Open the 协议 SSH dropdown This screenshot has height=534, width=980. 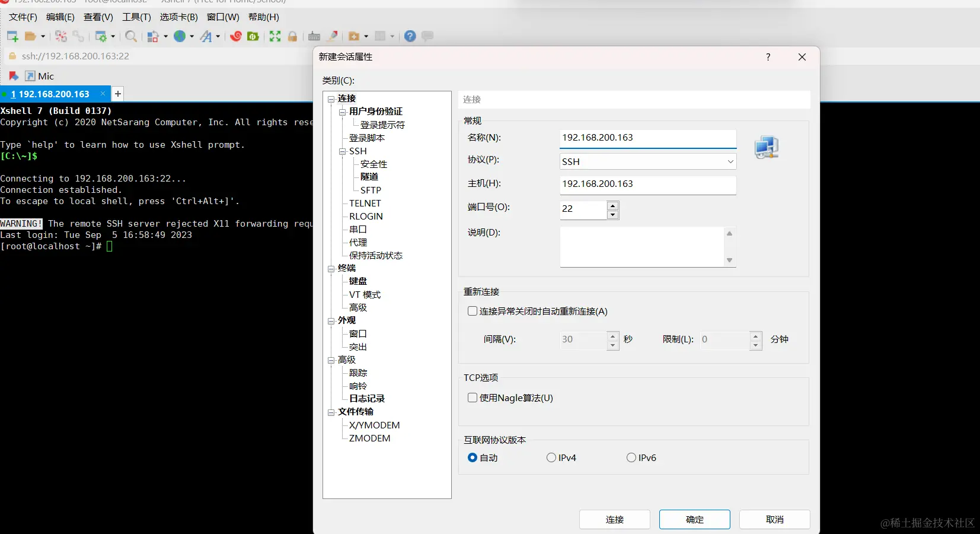pyautogui.click(x=648, y=161)
